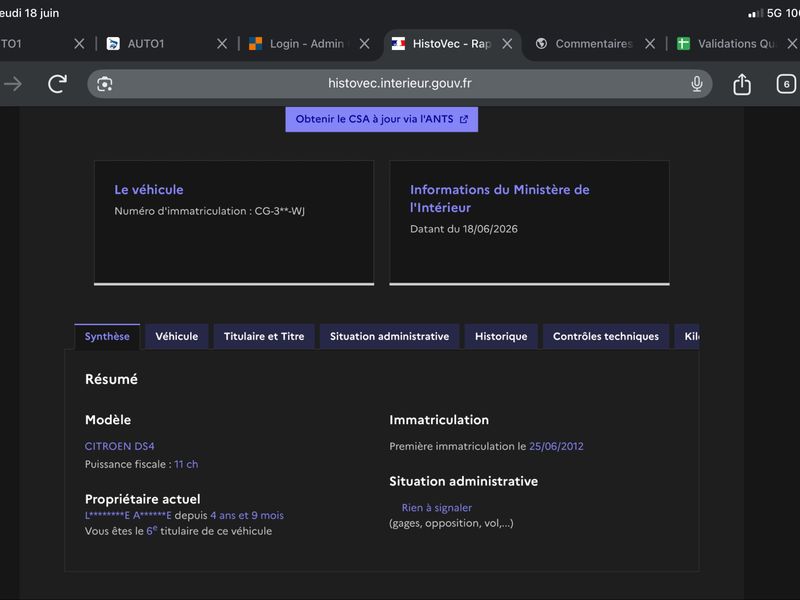The image size is (800, 600).
Task: Close the HistoVec tab
Action: tap(507, 44)
